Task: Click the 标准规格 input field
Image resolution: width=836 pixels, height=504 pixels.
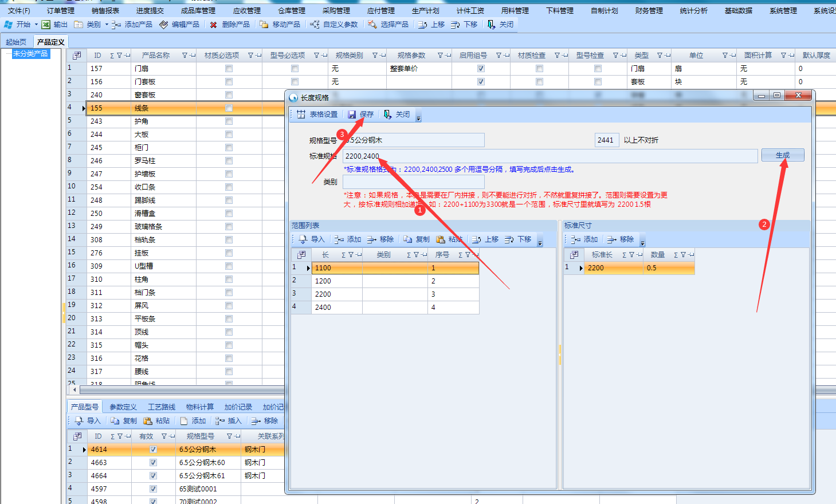Action: tap(550, 156)
